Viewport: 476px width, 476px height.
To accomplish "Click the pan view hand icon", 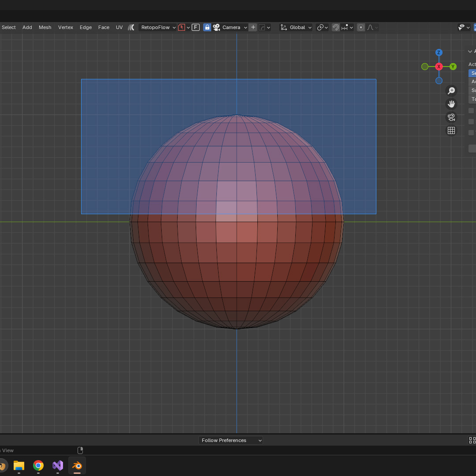I will tap(451, 104).
